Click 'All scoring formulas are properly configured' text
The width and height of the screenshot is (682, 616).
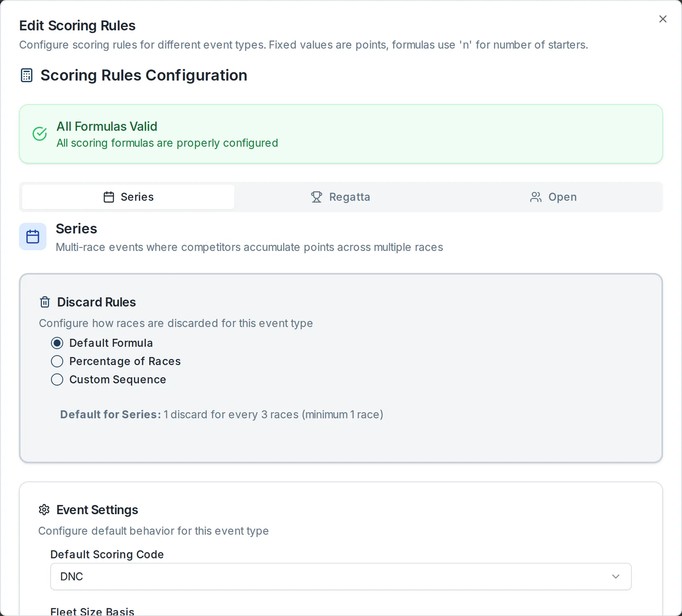[x=167, y=143]
